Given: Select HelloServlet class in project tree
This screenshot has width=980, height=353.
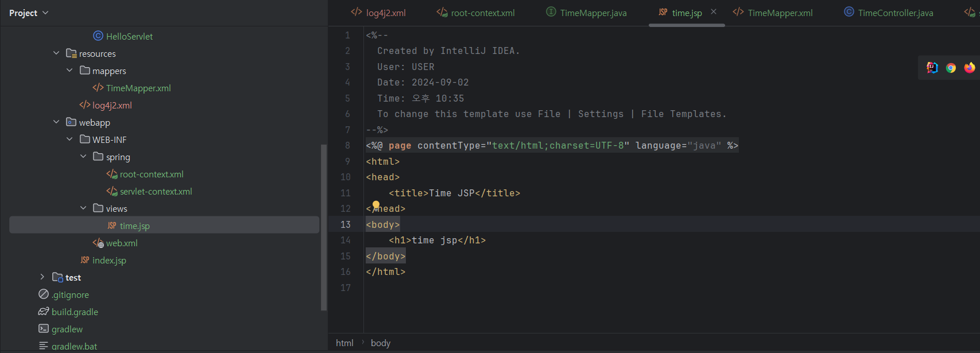Looking at the screenshot, I should point(129,36).
